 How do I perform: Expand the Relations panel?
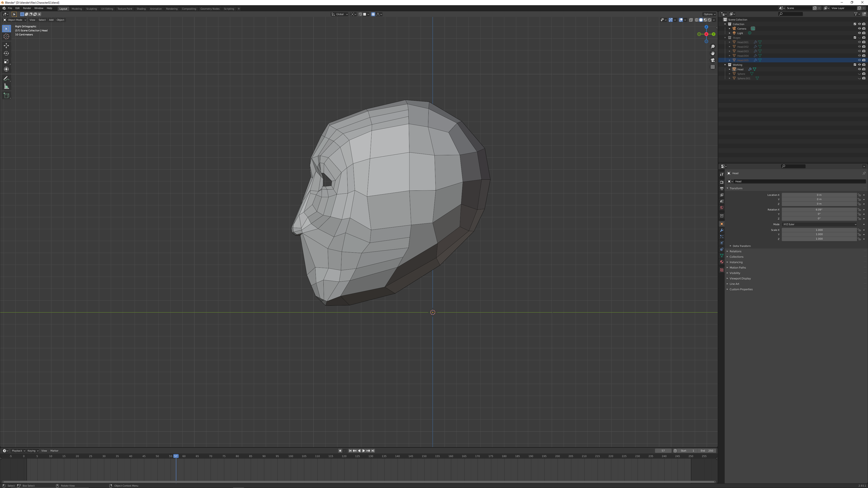point(727,252)
